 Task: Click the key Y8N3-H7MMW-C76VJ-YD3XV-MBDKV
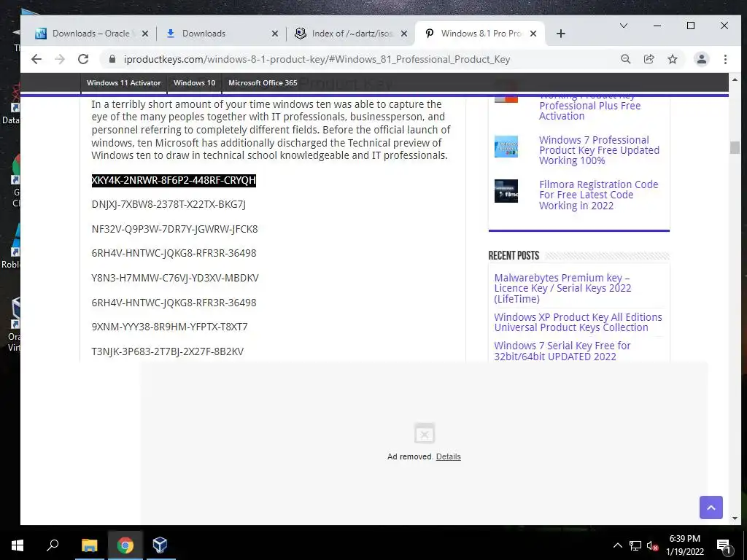pyautogui.click(x=175, y=278)
